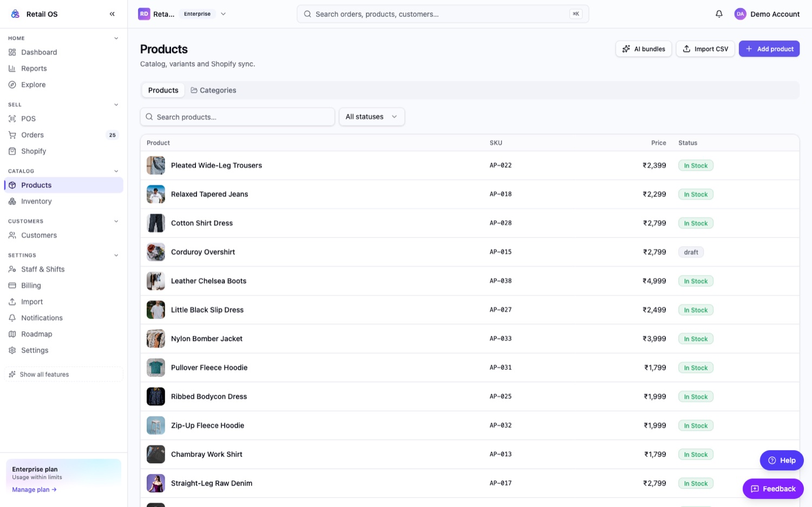Click the Roadmap map icon in the sidebar
812x507 pixels.
click(x=12, y=334)
